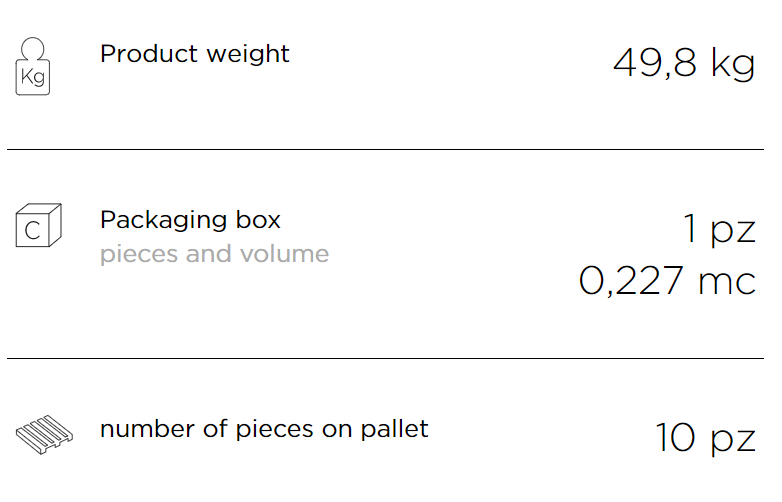The width and height of the screenshot is (782, 502).
Task: Click the word weight in Product weight
Action: coord(248,54)
